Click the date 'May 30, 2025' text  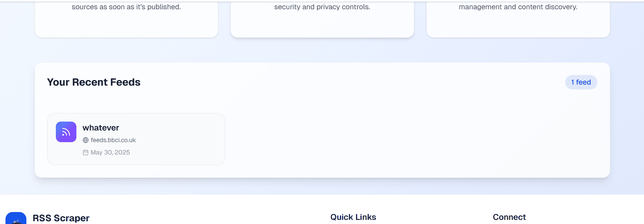(x=110, y=152)
